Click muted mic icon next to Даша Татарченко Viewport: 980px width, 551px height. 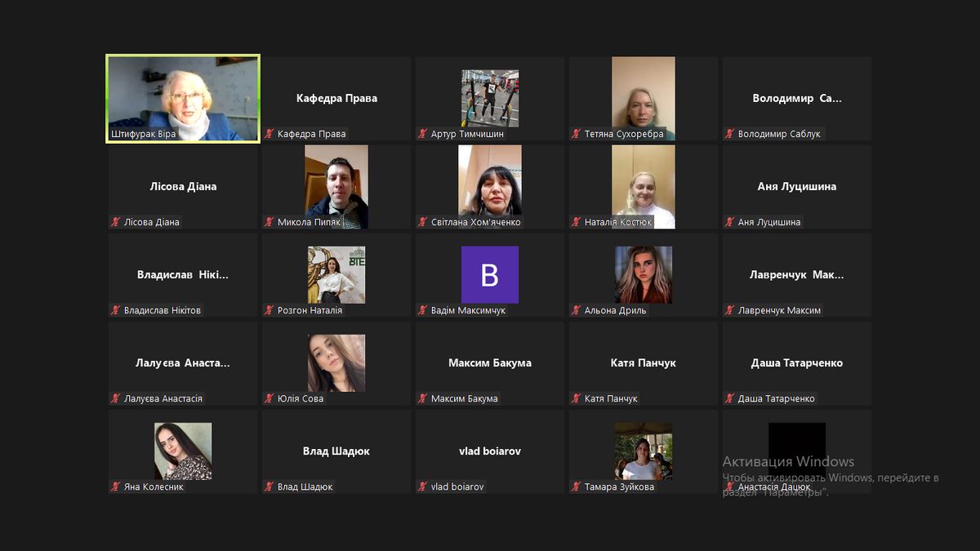click(x=730, y=398)
